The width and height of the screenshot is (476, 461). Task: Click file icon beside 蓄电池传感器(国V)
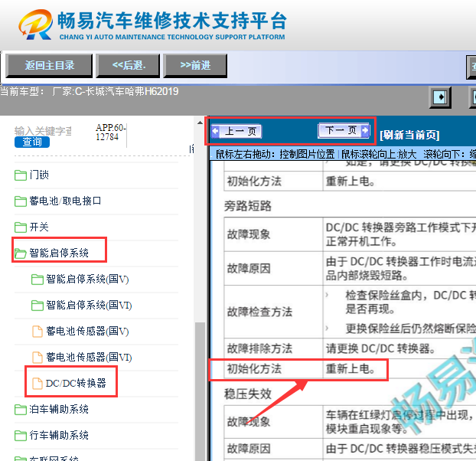tap(37, 332)
